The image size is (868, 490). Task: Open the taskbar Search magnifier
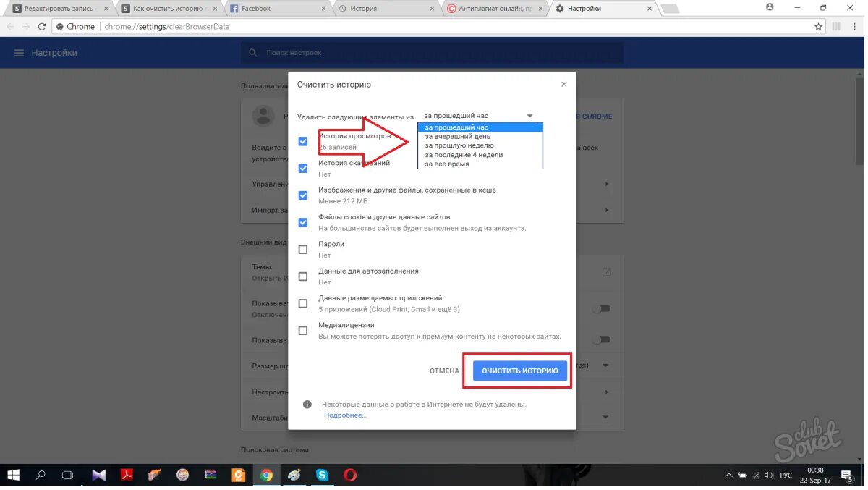tap(41, 476)
